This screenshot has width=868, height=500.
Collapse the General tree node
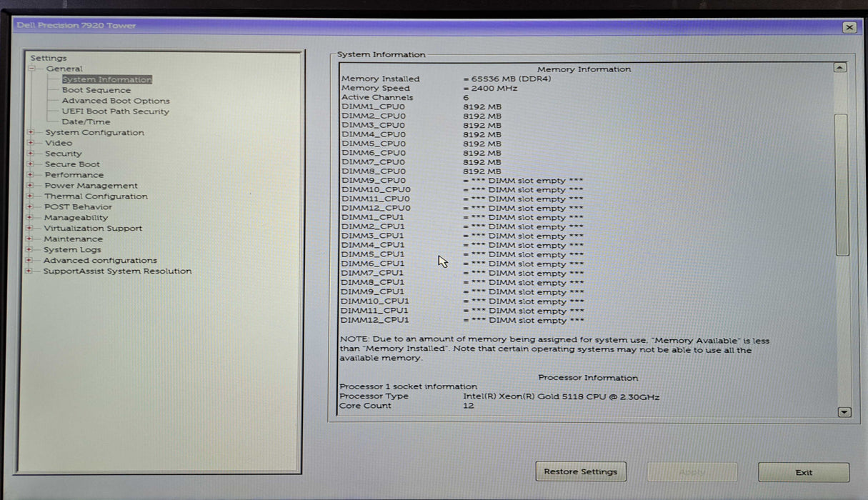31,69
